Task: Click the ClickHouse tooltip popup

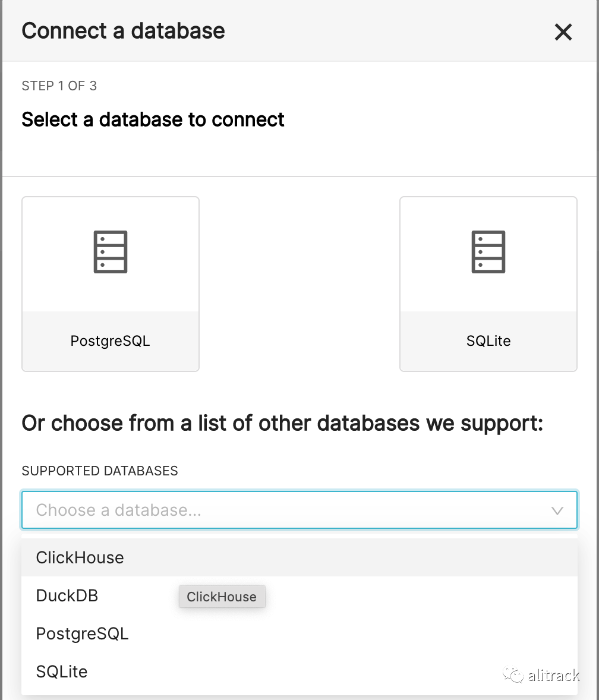Action: coord(222,597)
